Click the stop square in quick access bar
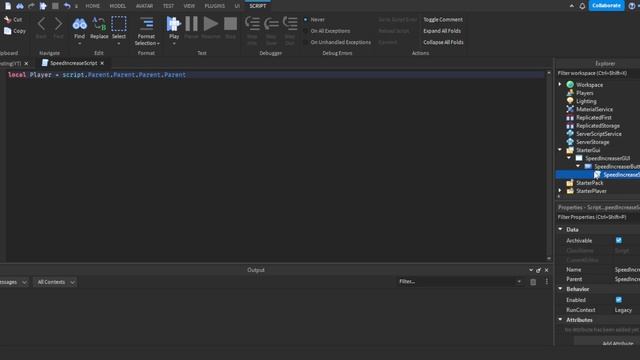This screenshot has height=360, width=640. coord(55,6)
